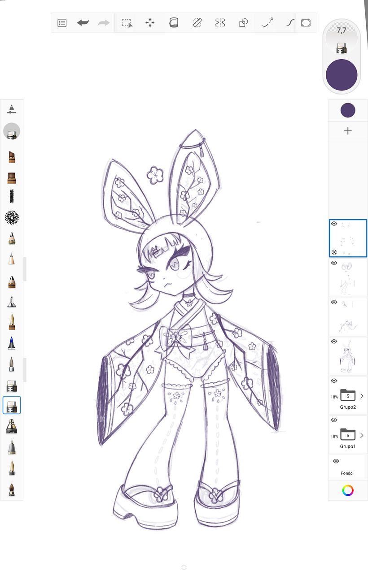Pick the angled chisel-tip marker brush
Image resolution: width=368 pixels, height=588 pixels.
pyautogui.click(x=12, y=157)
